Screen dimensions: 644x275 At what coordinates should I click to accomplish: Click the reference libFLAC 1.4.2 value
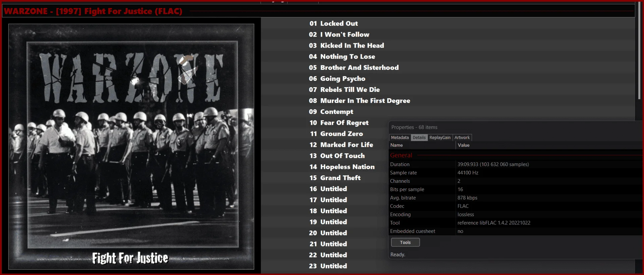(x=494, y=223)
